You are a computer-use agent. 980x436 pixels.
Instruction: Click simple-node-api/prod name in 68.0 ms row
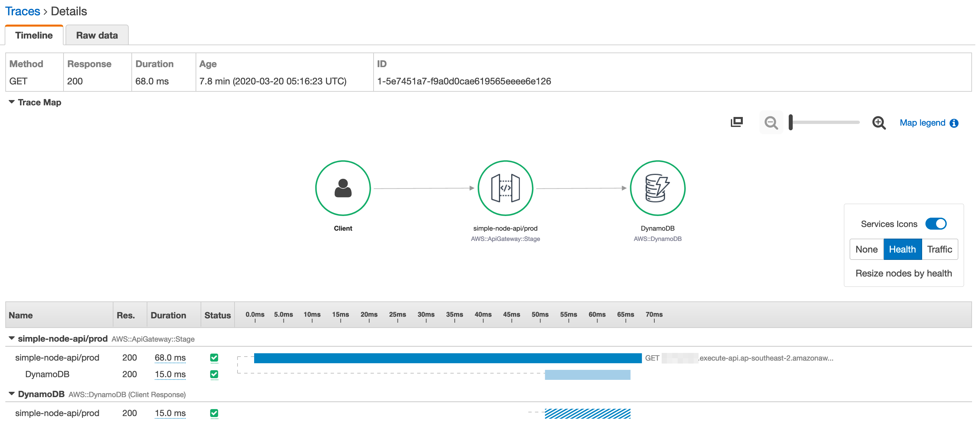57,358
